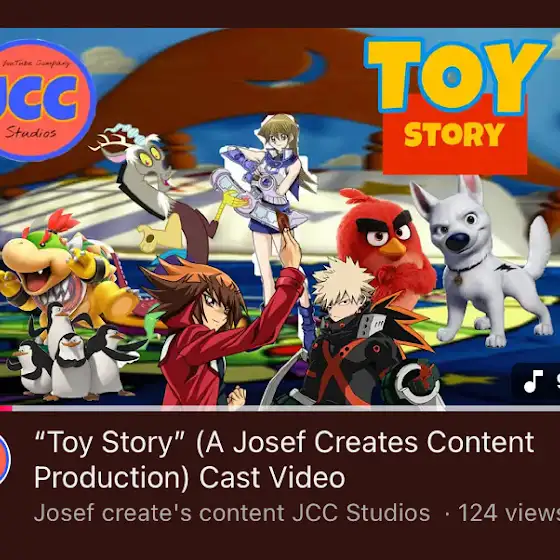
Task: Seek using the red watched progress bar
Action: coord(6,408)
